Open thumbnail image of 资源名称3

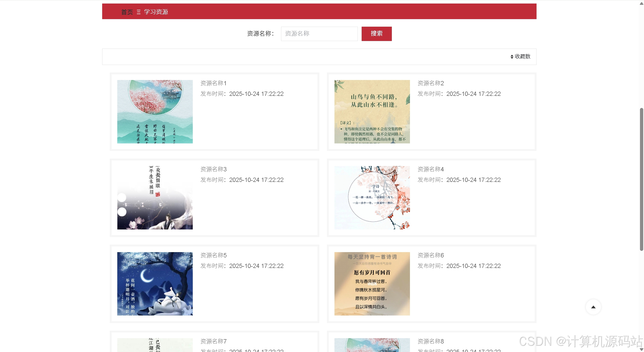(x=155, y=198)
